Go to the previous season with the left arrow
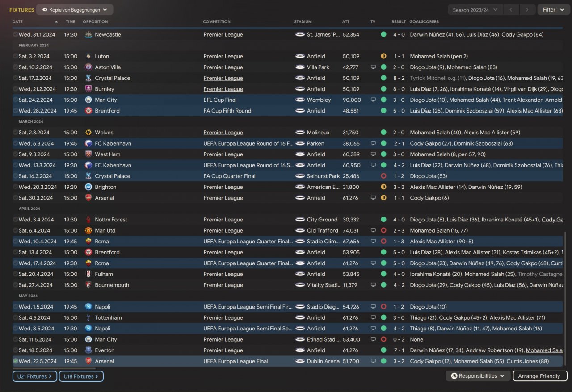 click(511, 10)
